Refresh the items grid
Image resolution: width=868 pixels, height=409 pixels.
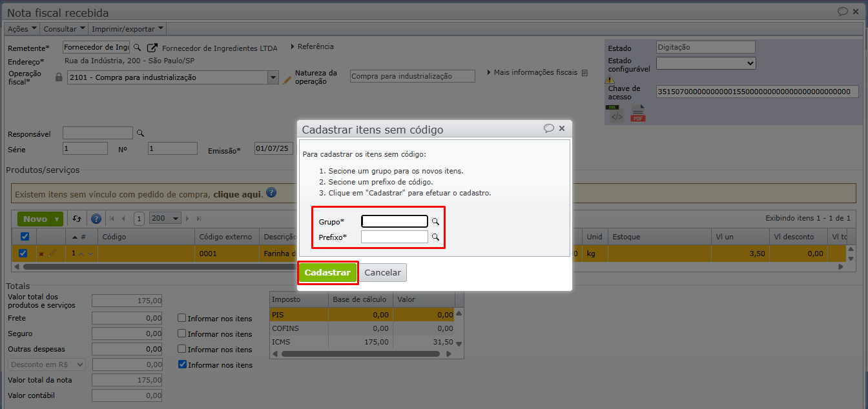point(77,219)
